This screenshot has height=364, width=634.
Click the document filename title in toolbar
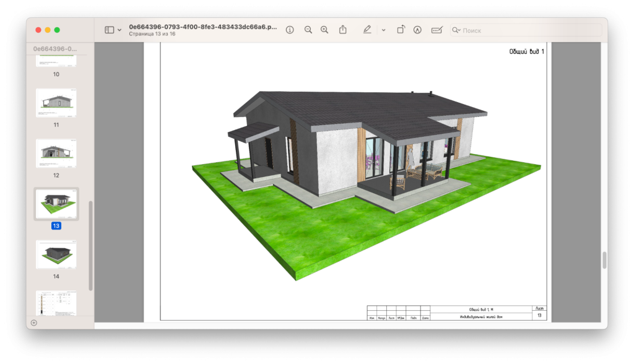click(x=202, y=27)
